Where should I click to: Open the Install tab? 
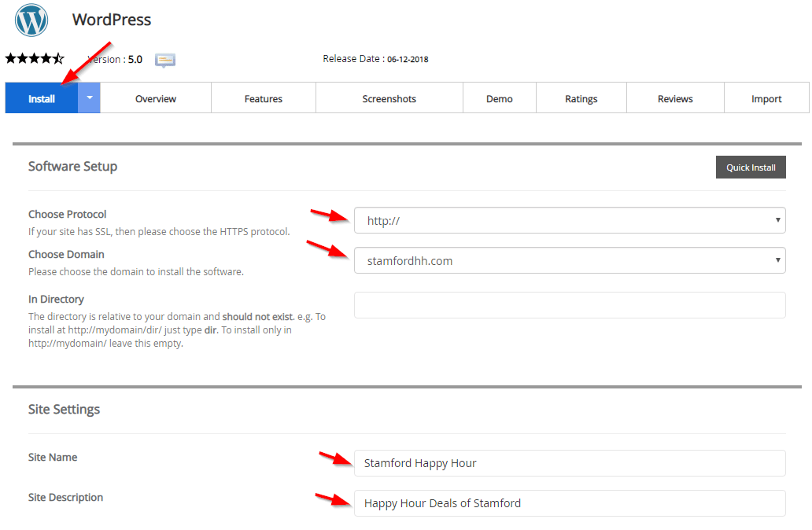[42, 98]
